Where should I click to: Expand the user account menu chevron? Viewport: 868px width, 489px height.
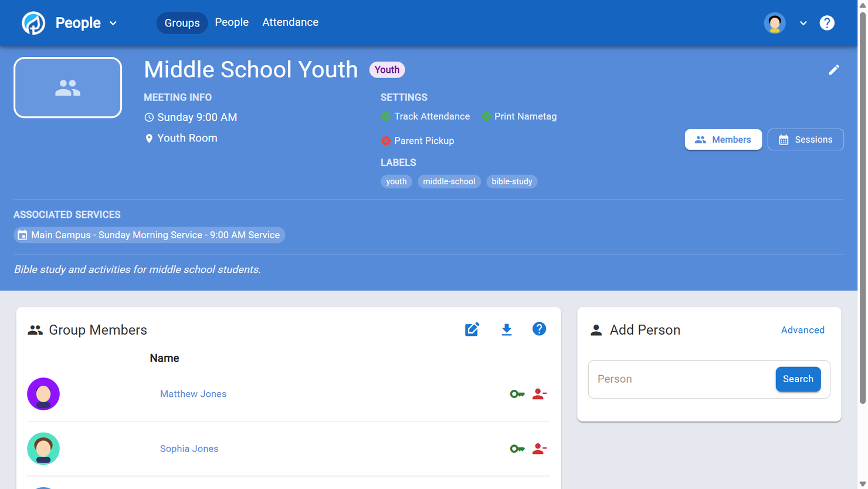coord(803,23)
